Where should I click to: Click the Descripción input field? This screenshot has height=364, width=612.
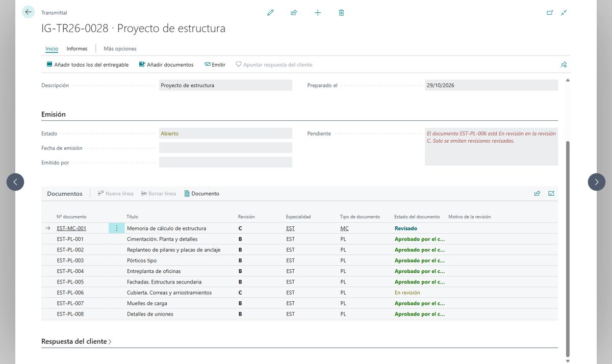tap(225, 85)
